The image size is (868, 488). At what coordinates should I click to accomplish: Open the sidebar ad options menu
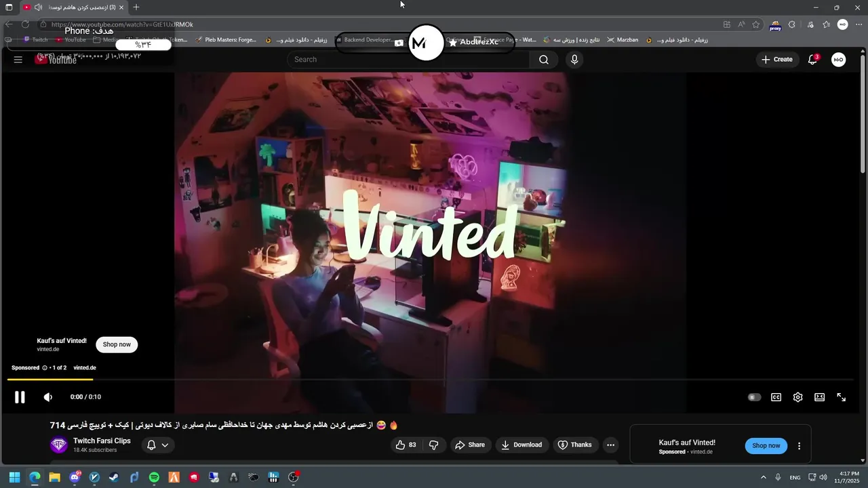pyautogui.click(x=799, y=445)
